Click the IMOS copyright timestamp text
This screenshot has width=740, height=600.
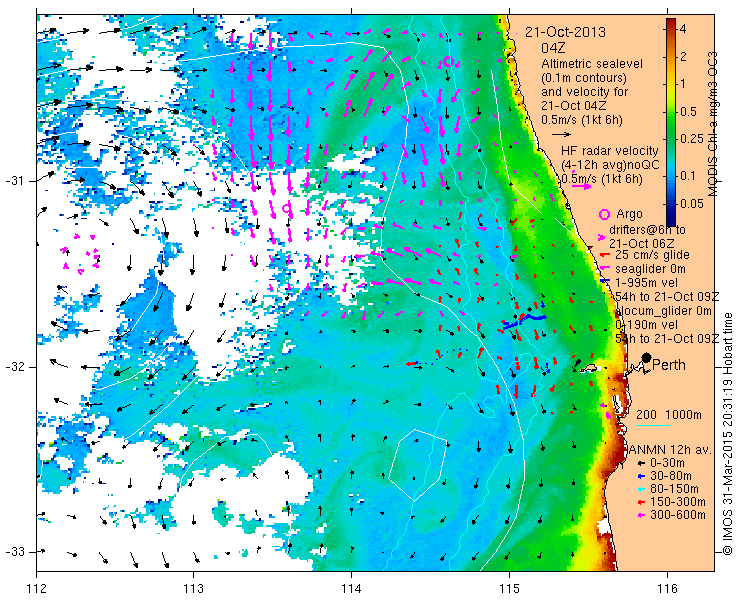728,434
